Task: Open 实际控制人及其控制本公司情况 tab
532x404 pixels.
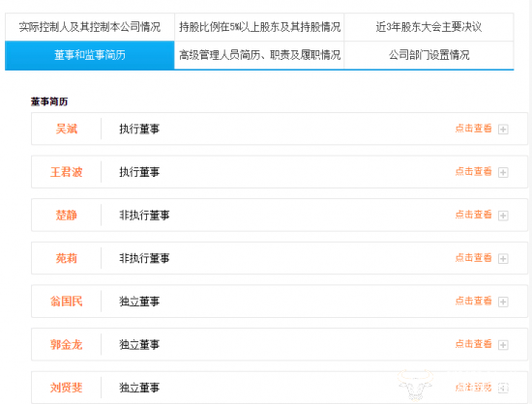Action: 90,27
